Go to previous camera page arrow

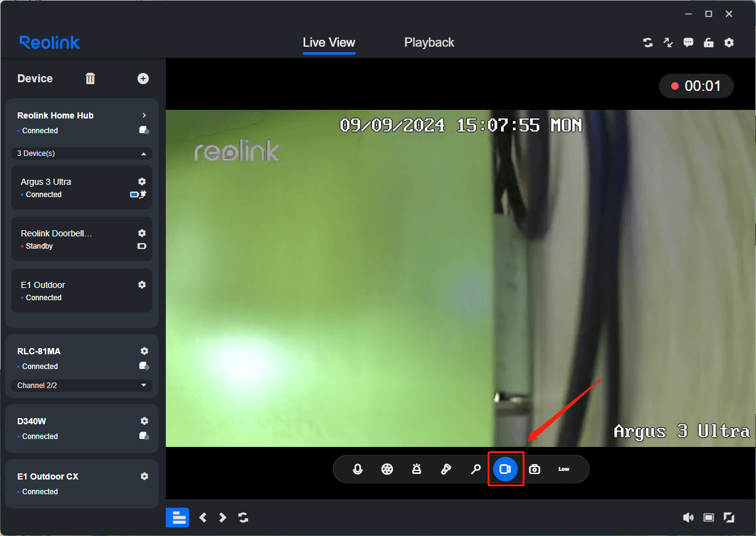(203, 518)
